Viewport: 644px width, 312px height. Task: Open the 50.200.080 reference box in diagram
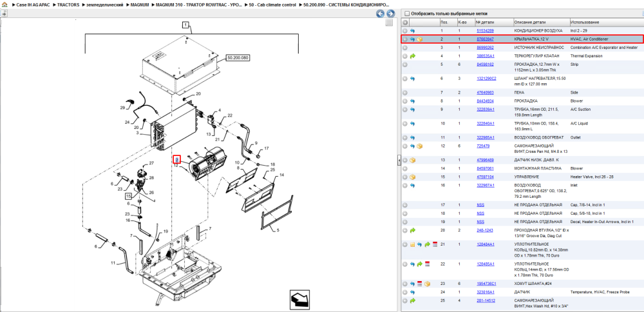point(239,58)
